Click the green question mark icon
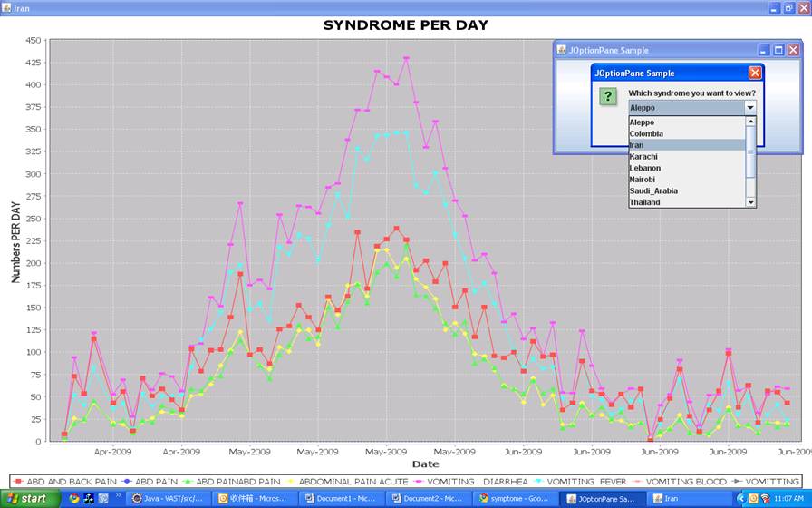Viewport: 812px width, 508px height. 608,96
